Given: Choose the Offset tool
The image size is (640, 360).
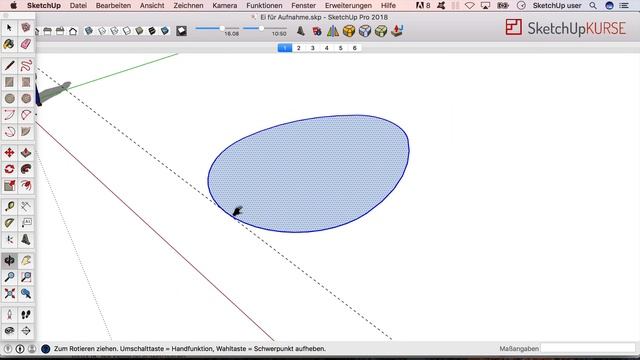Looking at the screenshot, I should point(26,186).
